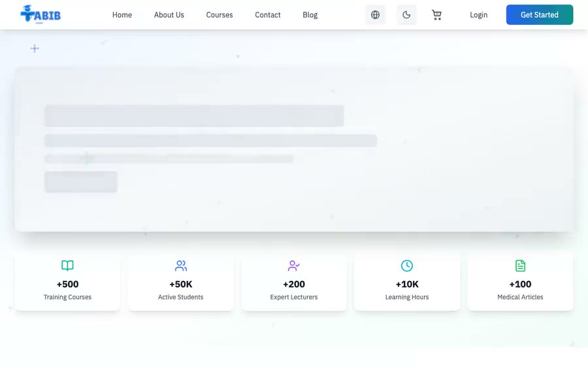Image resolution: width=588 pixels, height=366 pixels.
Task: Select Courses in the navigation bar
Action: 220,14
